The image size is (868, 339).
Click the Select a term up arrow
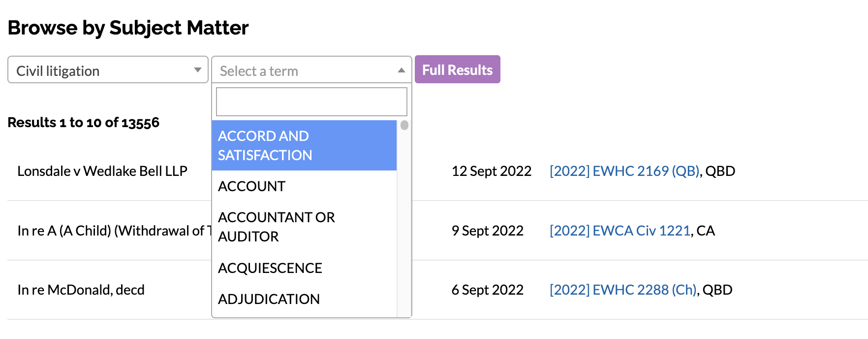point(402,70)
